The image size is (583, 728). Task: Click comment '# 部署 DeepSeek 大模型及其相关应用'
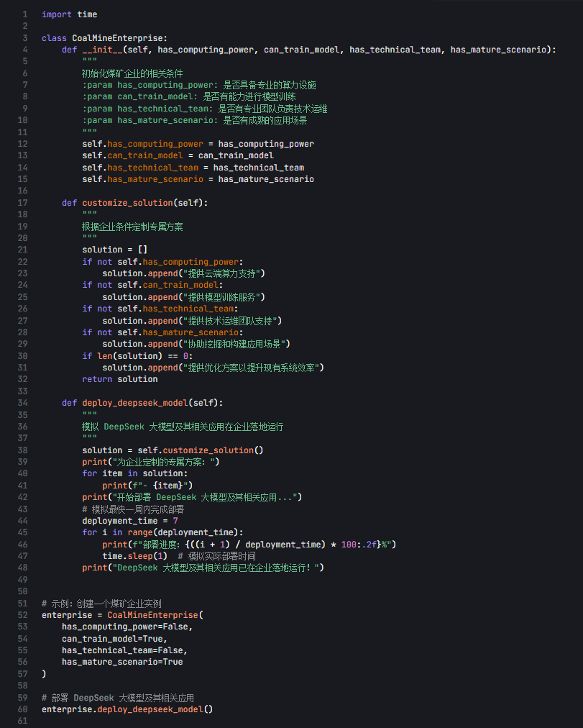[118, 698]
